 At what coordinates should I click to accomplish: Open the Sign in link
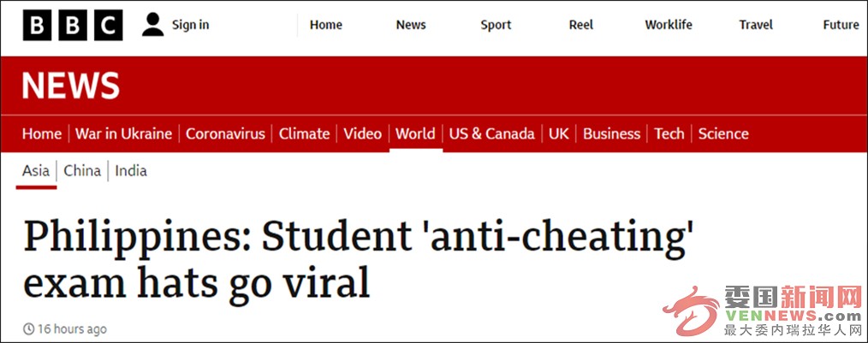190,25
